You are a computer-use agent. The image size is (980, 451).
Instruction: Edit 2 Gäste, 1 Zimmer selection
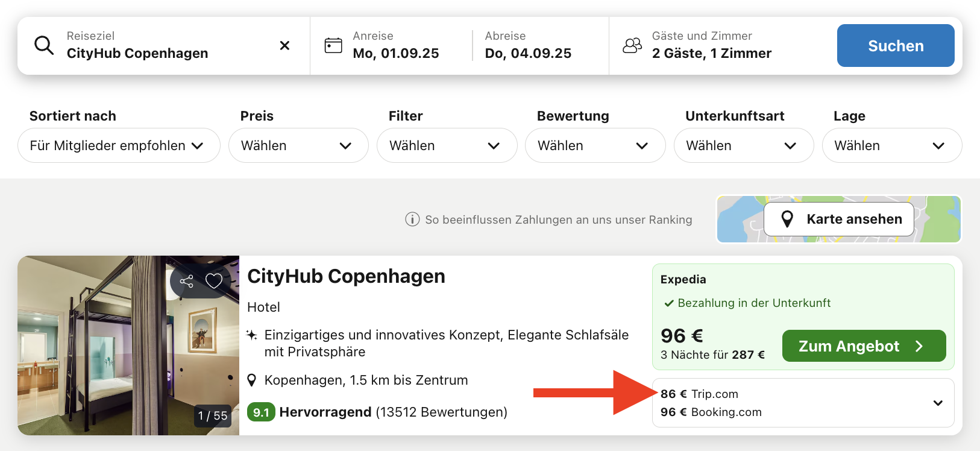(711, 53)
